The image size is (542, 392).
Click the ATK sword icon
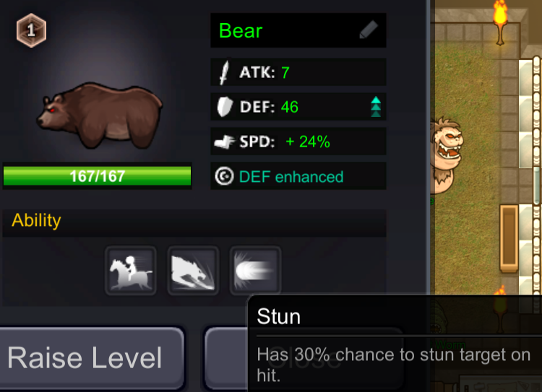225,72
